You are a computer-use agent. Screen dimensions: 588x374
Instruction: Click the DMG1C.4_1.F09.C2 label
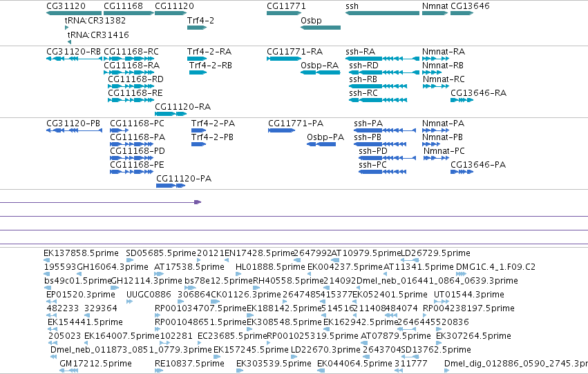(495, 267)
